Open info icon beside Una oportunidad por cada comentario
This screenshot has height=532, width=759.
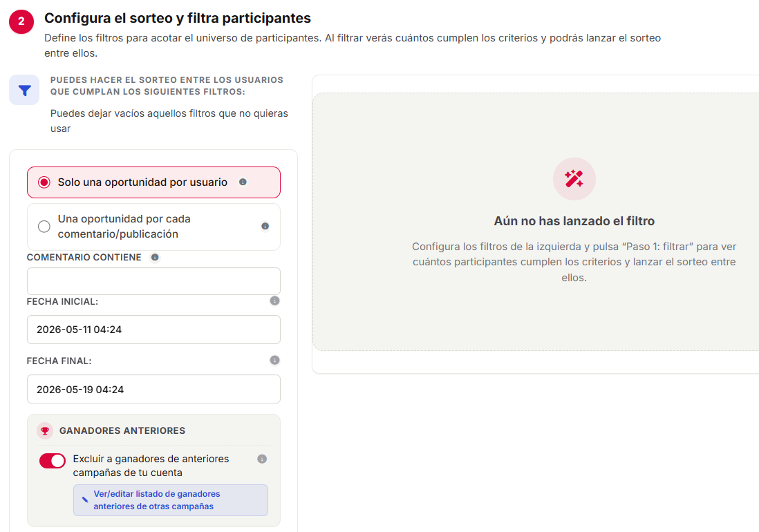click(x=265, y=226)
